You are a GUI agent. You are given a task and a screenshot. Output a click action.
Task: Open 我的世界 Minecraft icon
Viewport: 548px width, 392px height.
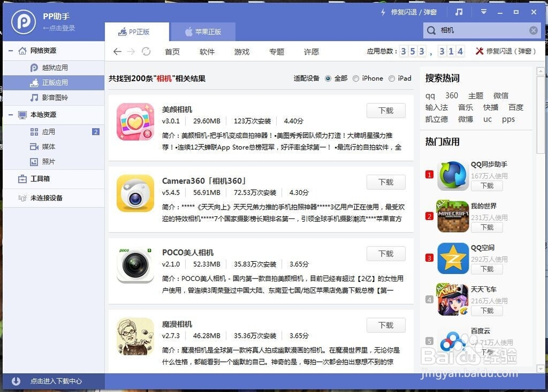[x=453, y=216]
